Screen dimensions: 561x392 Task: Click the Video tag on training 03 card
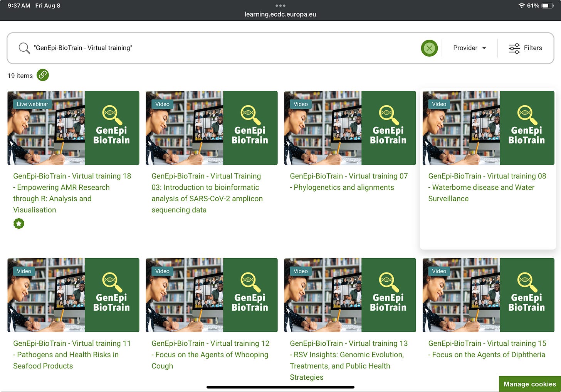click(162, 104)
